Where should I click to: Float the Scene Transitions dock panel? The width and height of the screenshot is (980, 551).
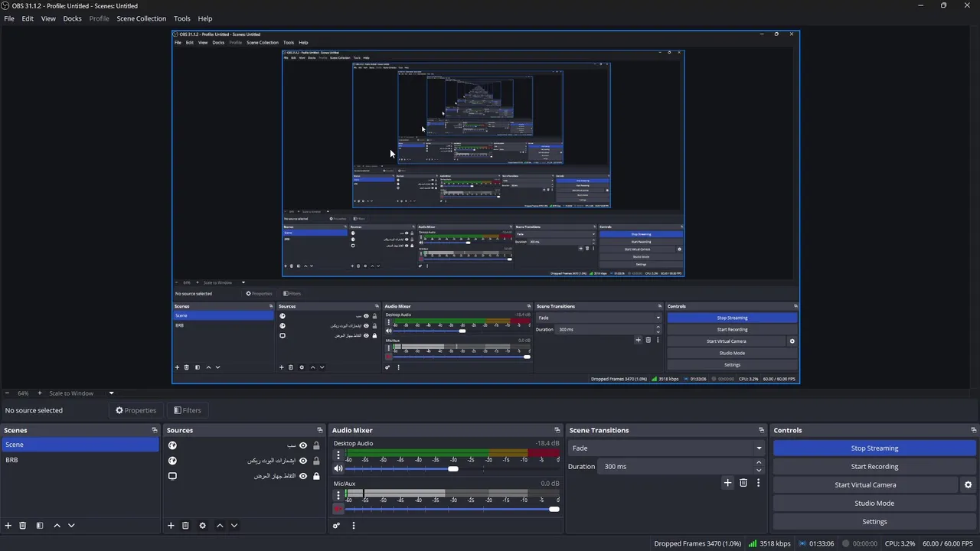coord(761,430)
